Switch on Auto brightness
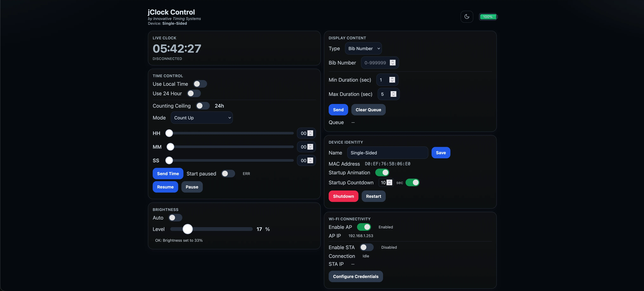 [175, 218]
